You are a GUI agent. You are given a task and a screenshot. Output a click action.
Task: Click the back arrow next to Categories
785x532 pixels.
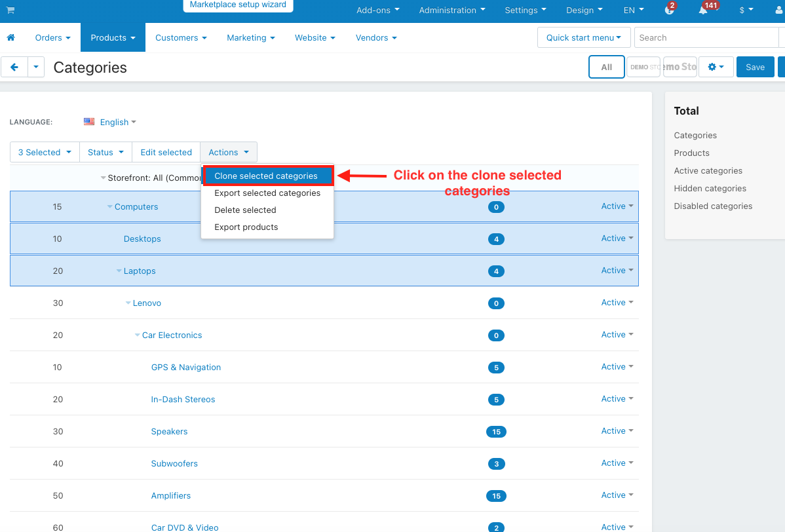(14, 67)
